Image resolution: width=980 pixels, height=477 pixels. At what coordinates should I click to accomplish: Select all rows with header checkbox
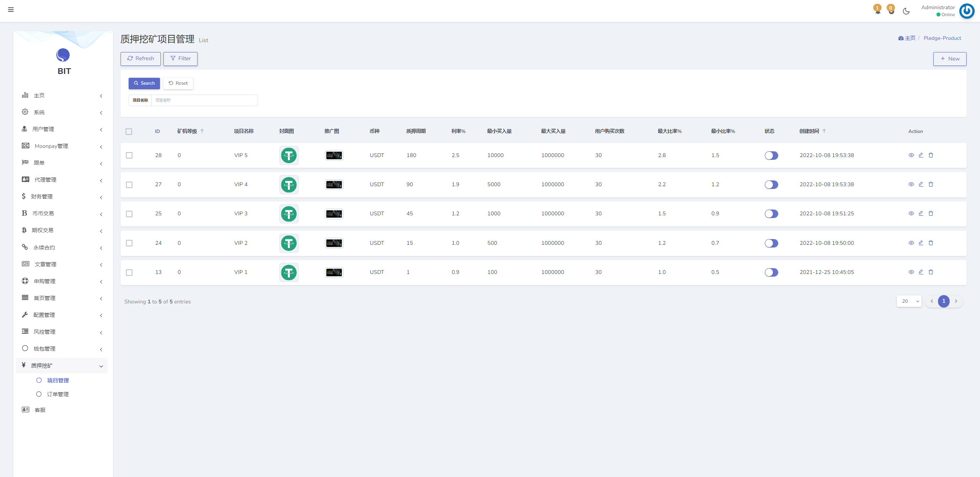[129, 131]
